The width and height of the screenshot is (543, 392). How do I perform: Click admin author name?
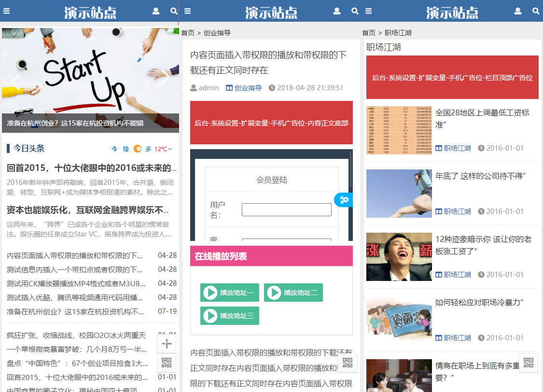pos(209,88)
